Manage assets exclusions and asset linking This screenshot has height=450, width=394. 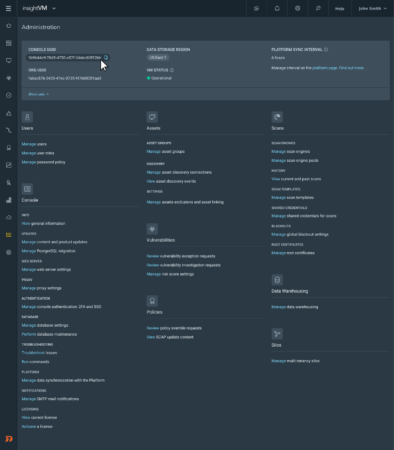(185, 202)
